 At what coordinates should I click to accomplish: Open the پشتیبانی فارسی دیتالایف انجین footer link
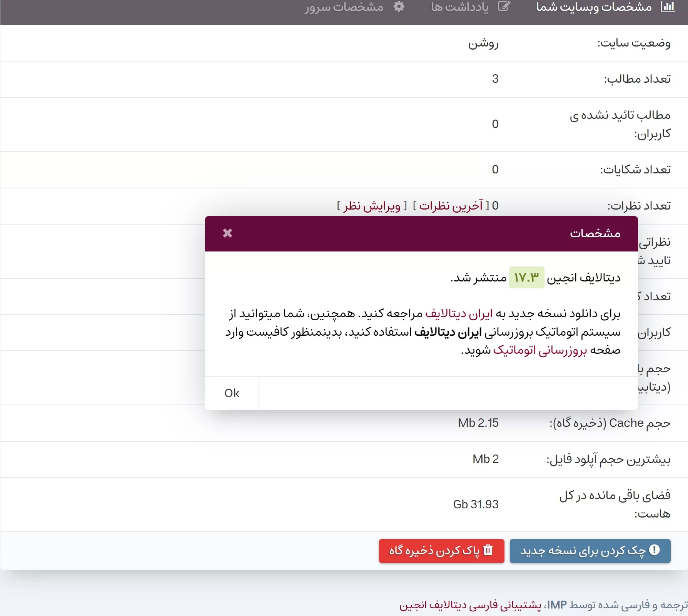470,605
